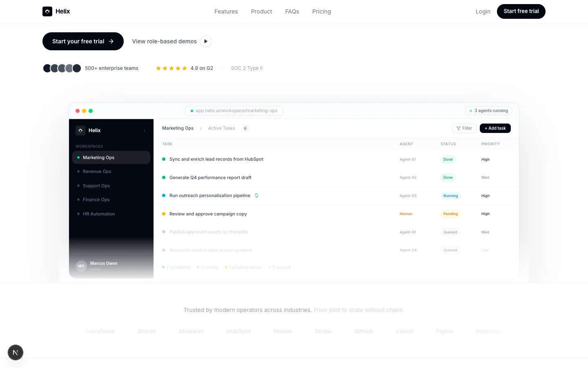Click the Done badge for Generate Q4 report

coord(448,177)
